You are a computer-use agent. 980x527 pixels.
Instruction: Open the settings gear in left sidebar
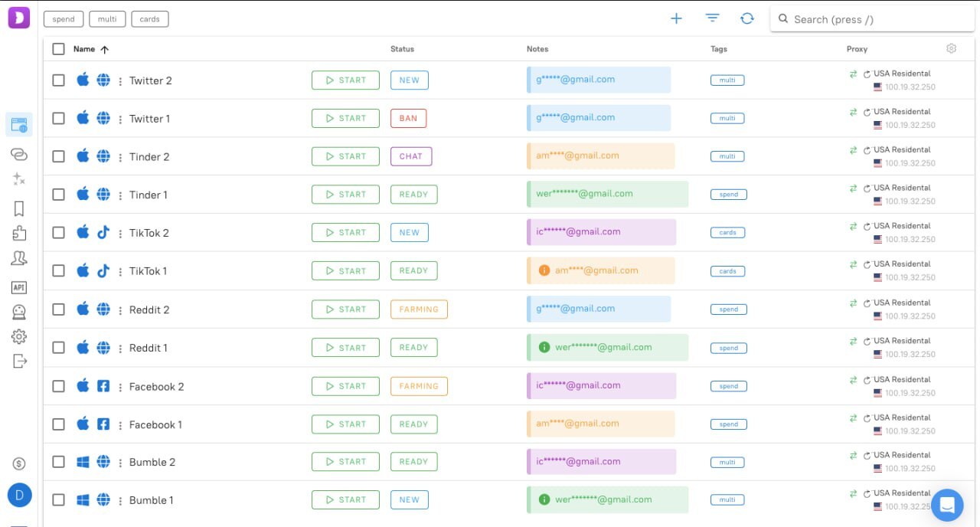pos(19,336)
